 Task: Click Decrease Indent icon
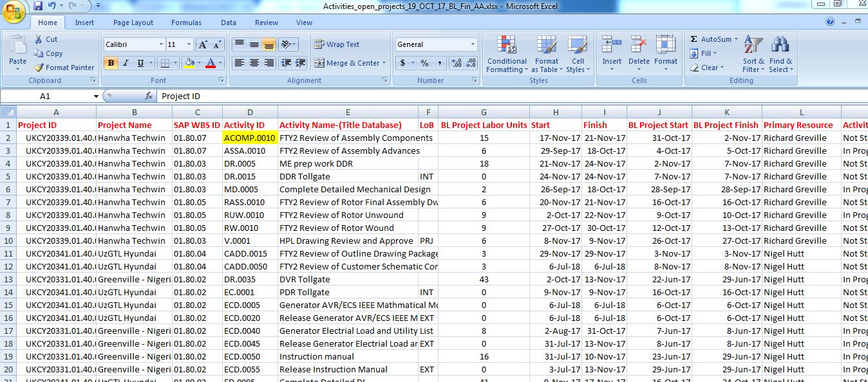pyautogui.click(x=286, y=63)
